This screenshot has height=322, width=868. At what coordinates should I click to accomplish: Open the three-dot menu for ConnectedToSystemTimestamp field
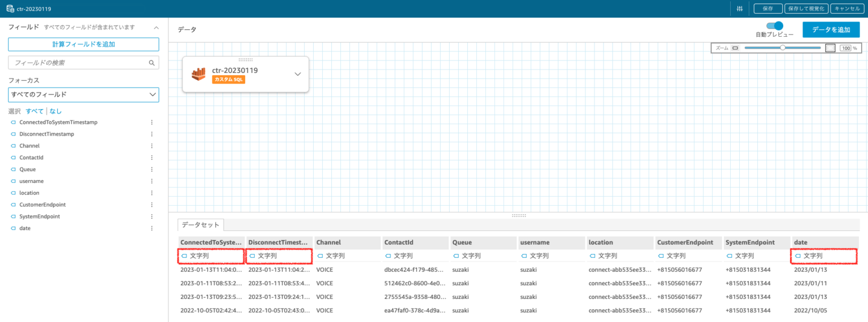tap(151, 122)
